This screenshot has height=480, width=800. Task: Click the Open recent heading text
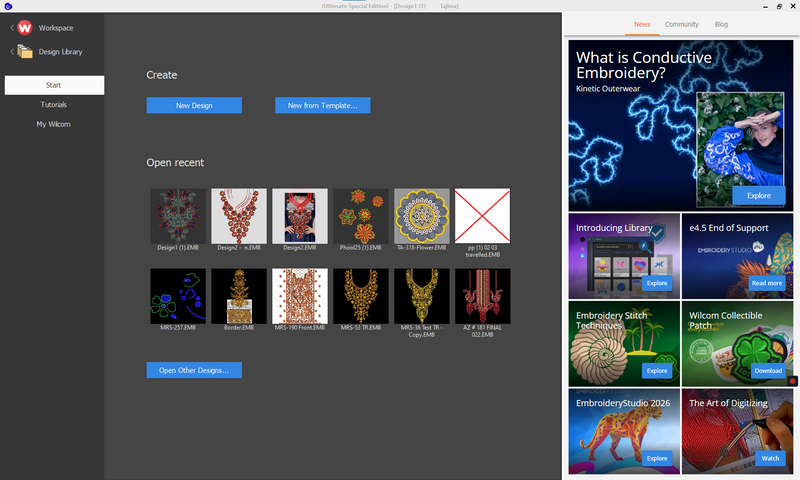point(175,163)
